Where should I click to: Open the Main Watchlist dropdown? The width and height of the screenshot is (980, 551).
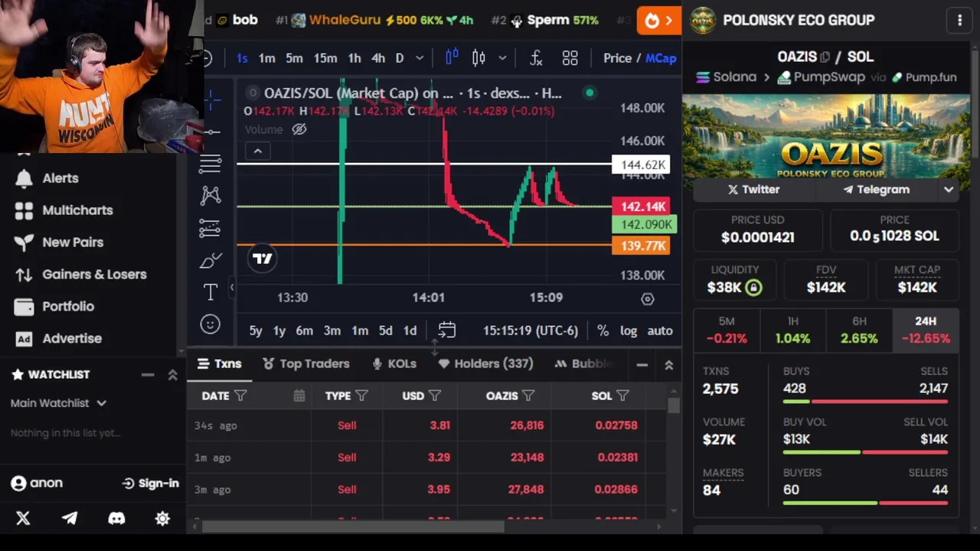point(58,403)
